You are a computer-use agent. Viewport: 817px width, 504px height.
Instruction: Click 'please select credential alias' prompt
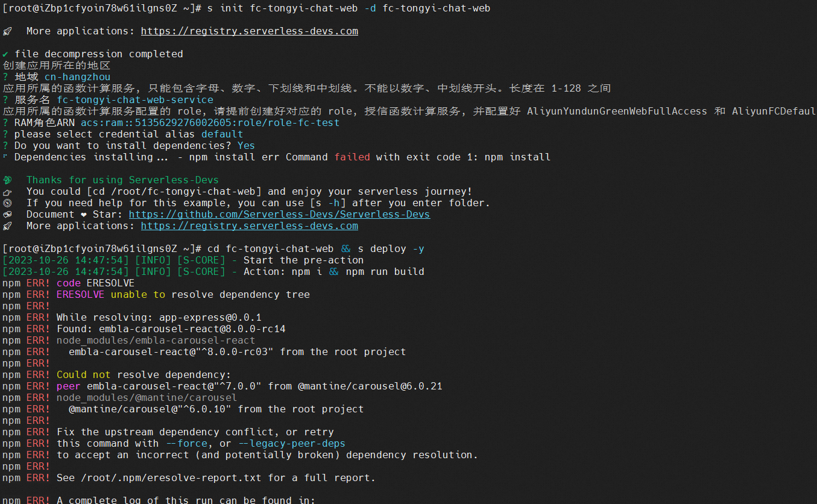pyautogui.click(x=105, y=134)
